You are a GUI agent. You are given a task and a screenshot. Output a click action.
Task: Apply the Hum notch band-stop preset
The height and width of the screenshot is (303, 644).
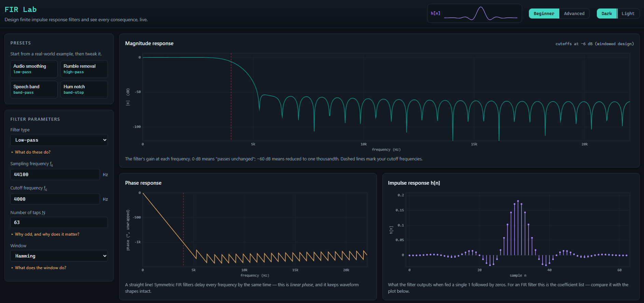[84, 90]
